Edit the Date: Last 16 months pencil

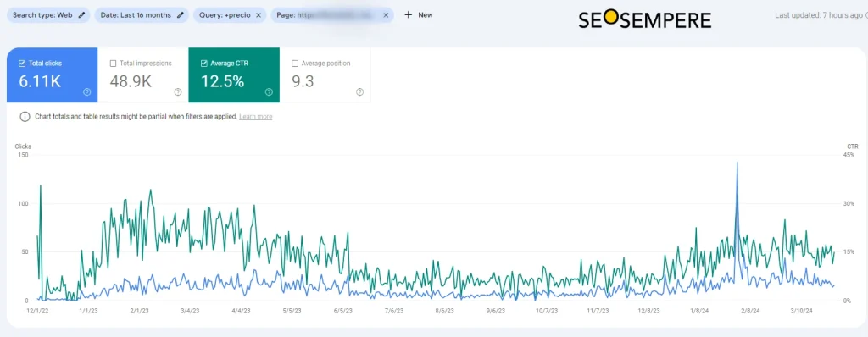click(x=180, y=15)
